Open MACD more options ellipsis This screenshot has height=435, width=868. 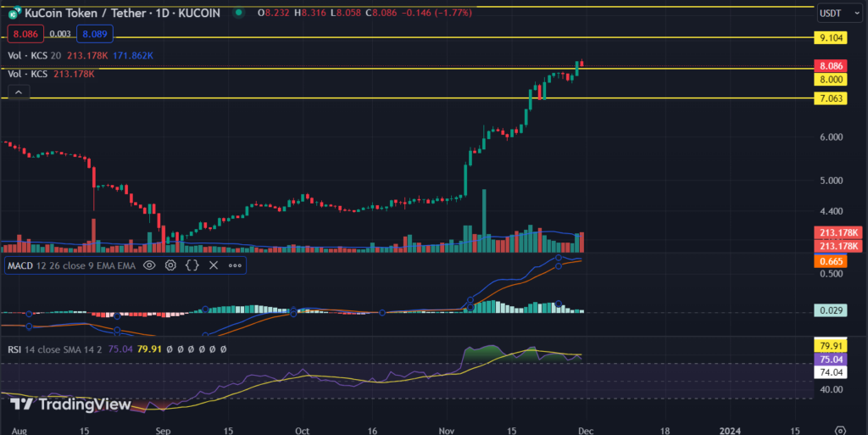coord(235,265)
